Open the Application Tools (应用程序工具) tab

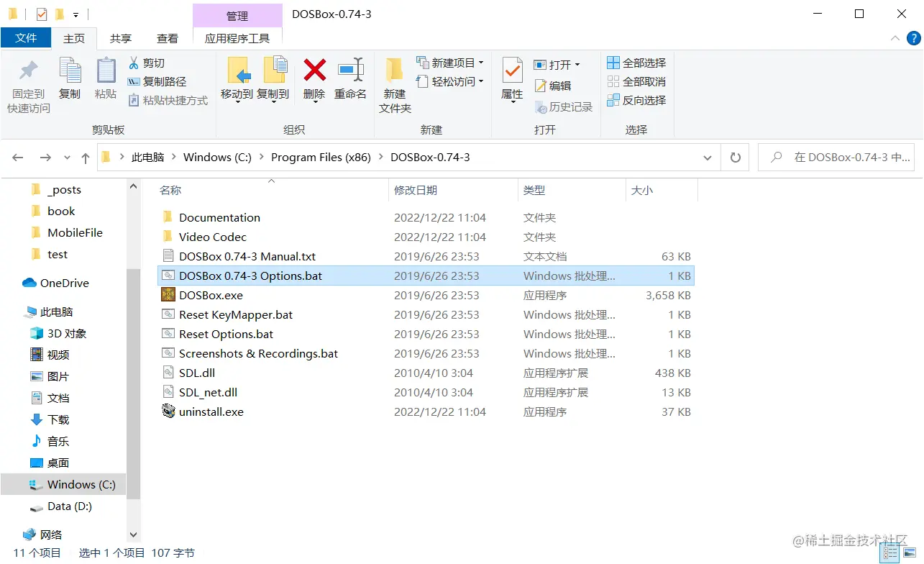pos(237,39)
